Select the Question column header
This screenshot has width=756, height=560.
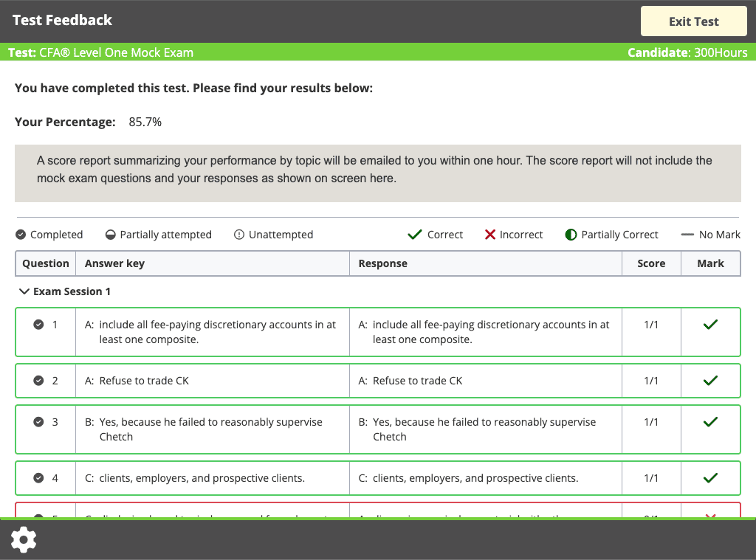coord(45,263)
